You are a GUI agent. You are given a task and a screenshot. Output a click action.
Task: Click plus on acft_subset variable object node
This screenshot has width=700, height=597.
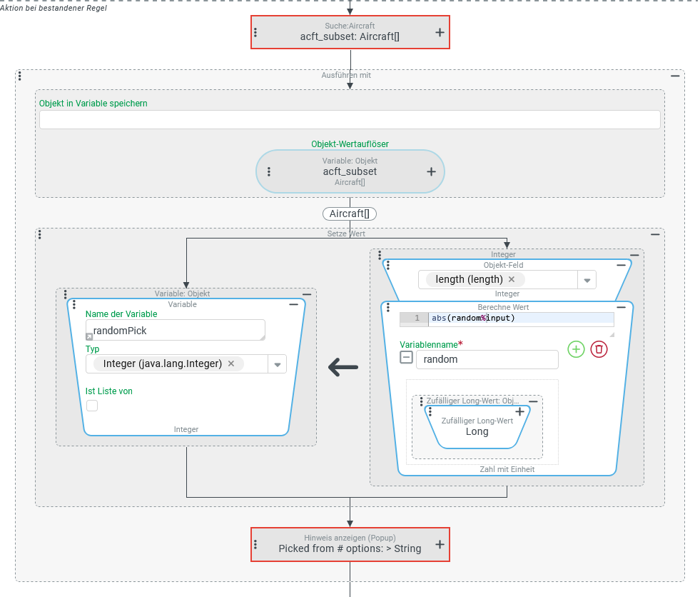431,171
